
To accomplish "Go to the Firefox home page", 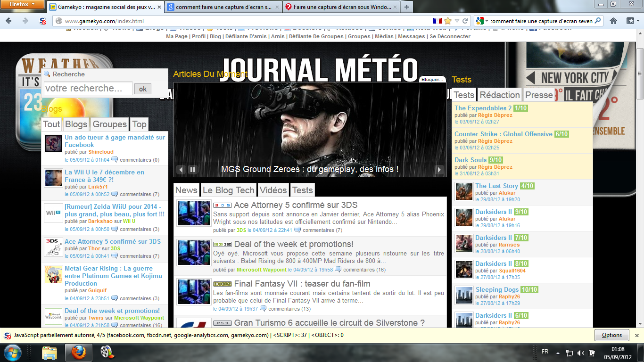I will [x=613, y=21].
